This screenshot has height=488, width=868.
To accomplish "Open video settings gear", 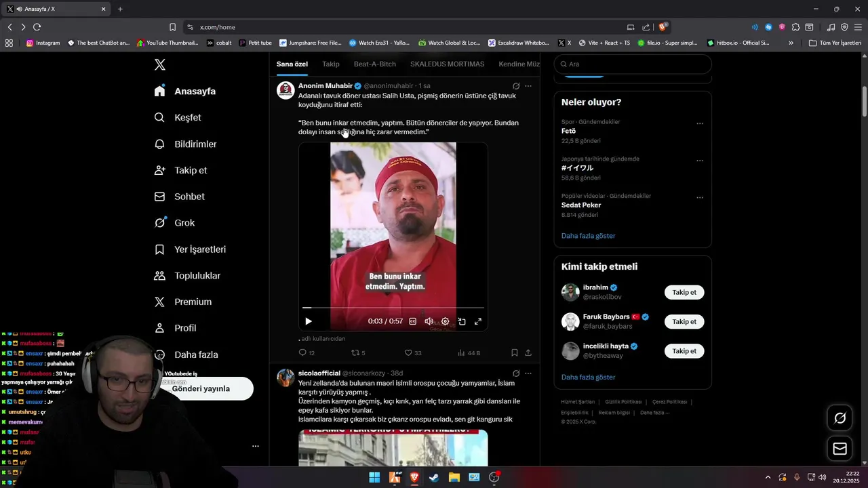I will tap(445, 321).
